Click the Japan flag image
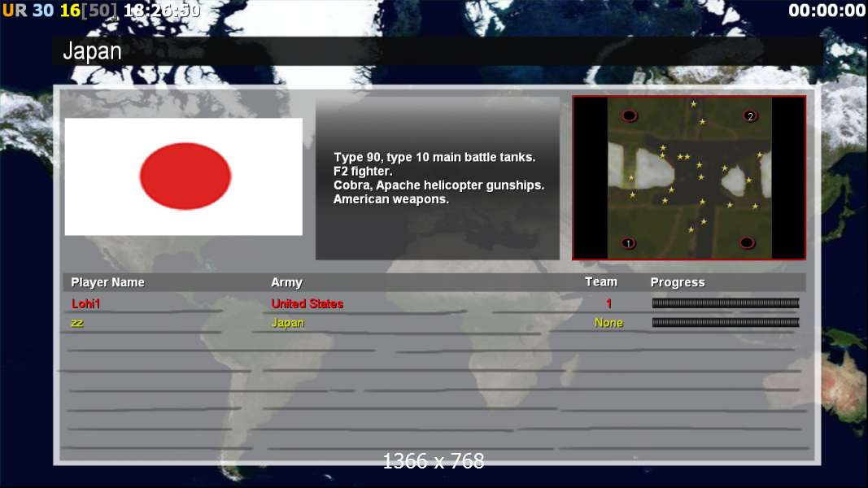 [183, 176]
